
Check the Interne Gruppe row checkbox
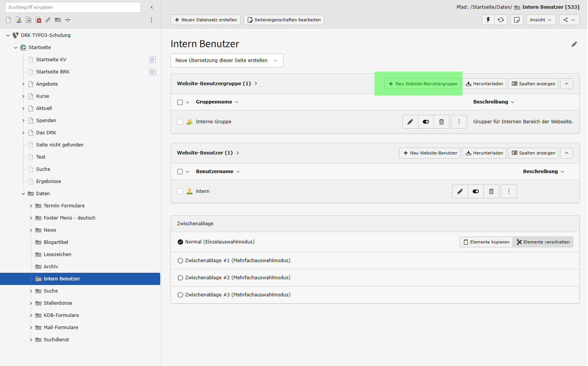point(180,122)
